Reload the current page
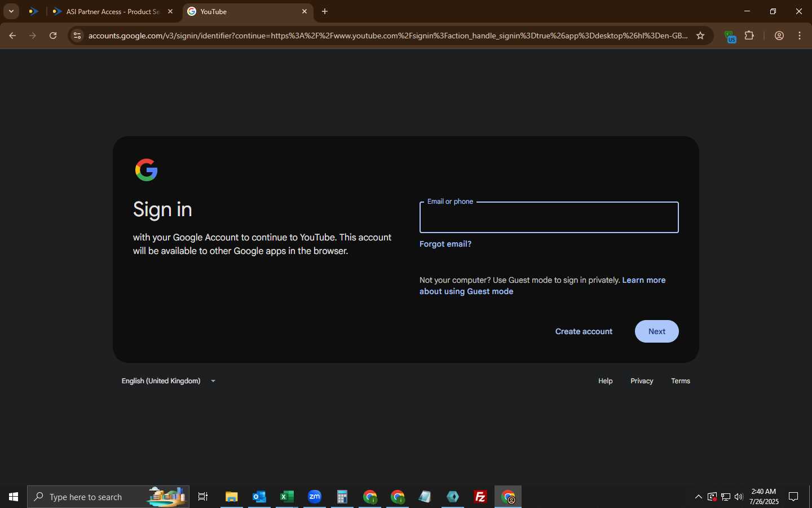812x508 pixels. tap(53, 36)
